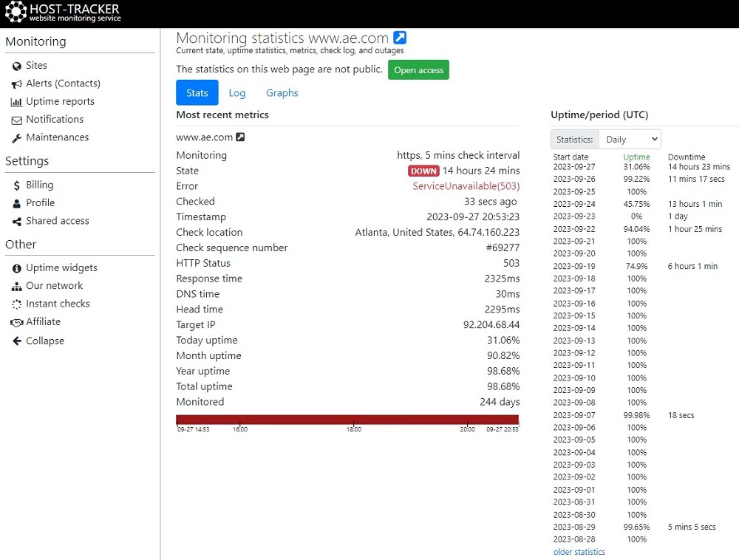Open the Statistics period dropdown showing Daily
Screen dimensions: 739x560
tap(630, 140)
